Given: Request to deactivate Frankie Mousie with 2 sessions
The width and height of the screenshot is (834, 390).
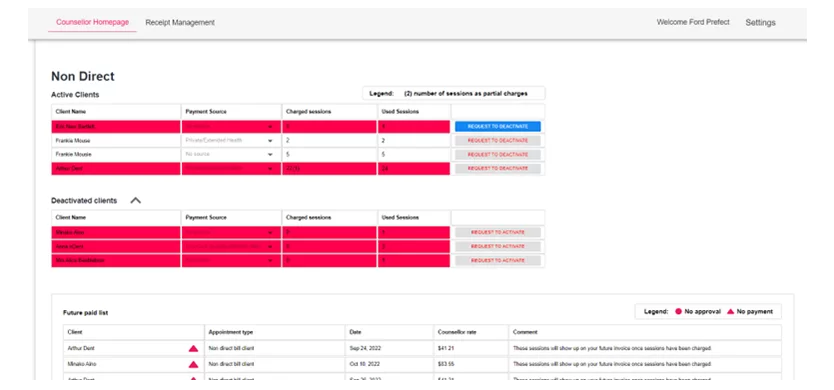Looking at the screenshot, I should pyautogui.click(x=498, y=140).
